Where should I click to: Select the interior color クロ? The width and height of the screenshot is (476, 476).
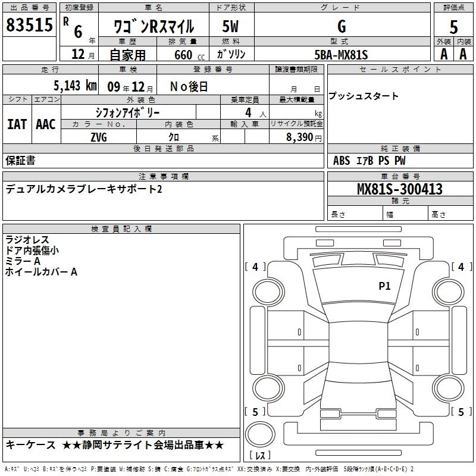[x=174, y=137]
